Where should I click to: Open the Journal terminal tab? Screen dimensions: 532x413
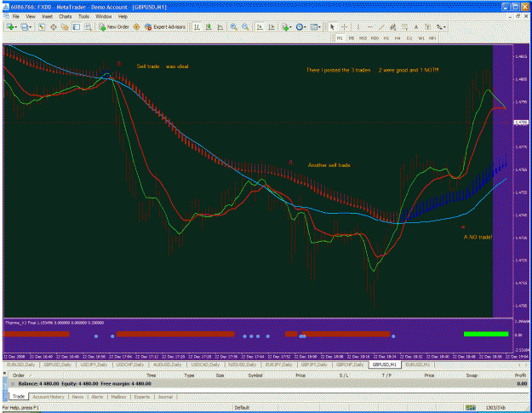(165, 397)
